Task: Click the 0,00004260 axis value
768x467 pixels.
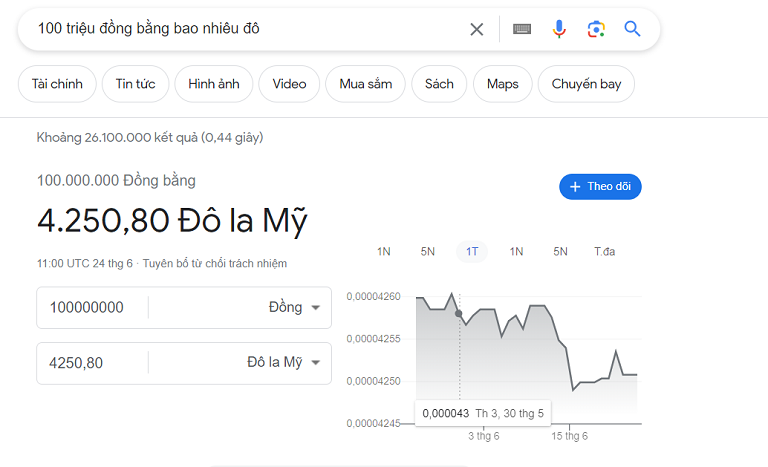Action: [x=373, y=296]
